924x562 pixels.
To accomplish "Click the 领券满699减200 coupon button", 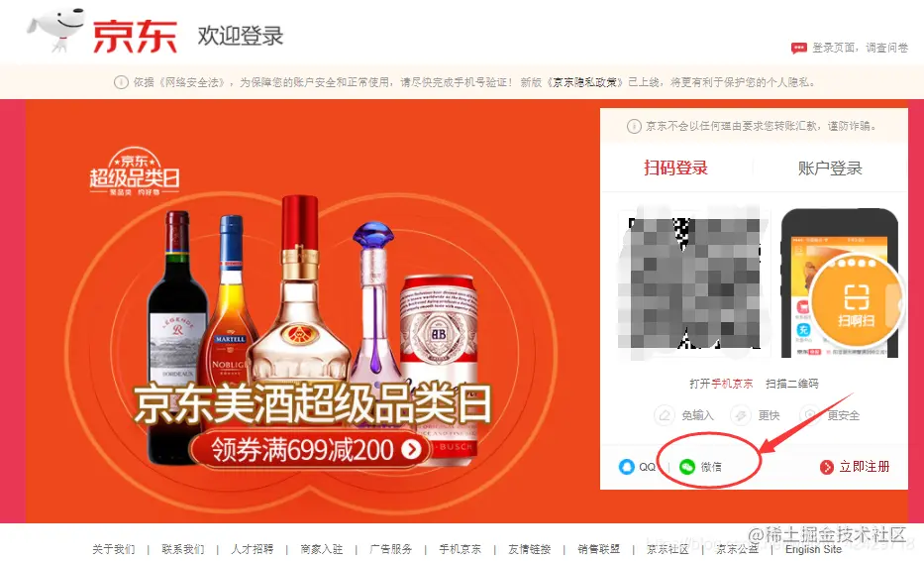I will tap(311, 449).
